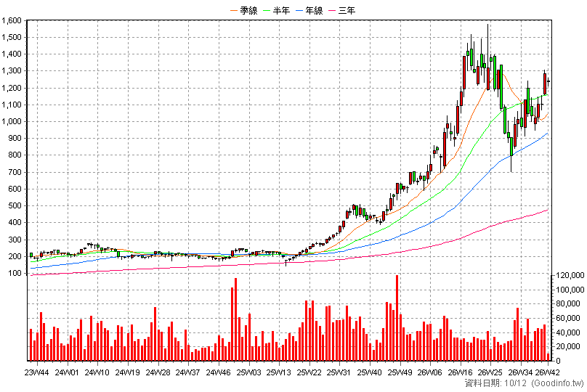Click the 24W46 x-axis week label
Screen dimensions: 587x392
(218, 372)
